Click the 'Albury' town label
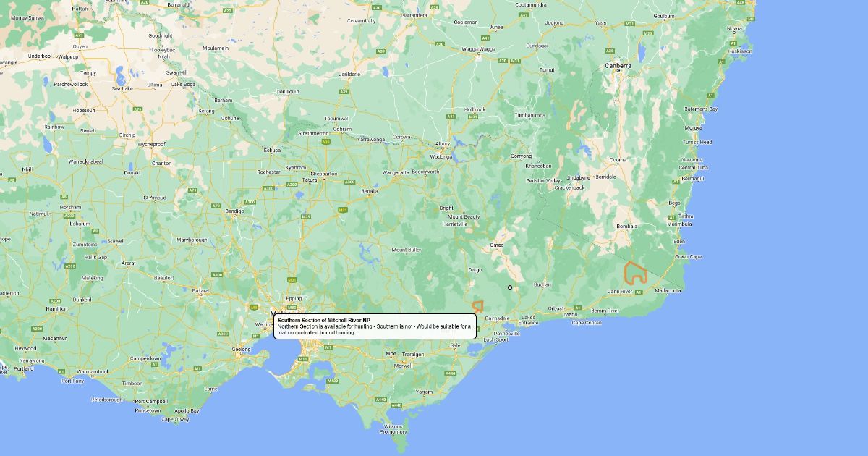 442,144
